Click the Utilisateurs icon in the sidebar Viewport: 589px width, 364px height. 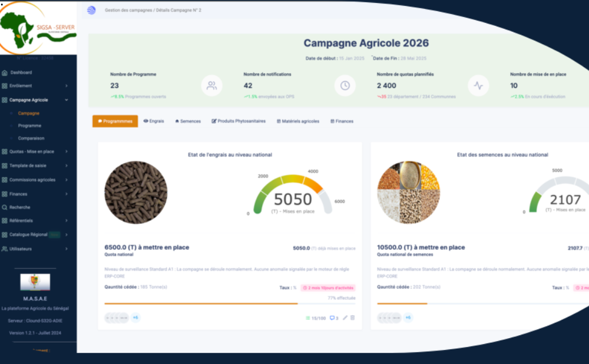[x=6, y=249]
